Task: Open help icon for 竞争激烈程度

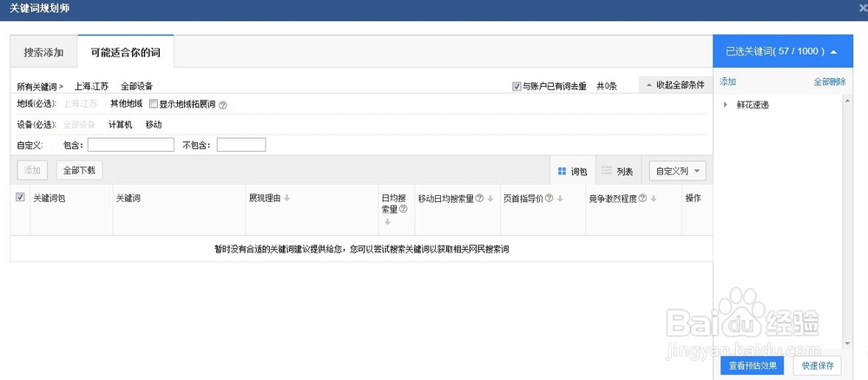Action: 642,199
